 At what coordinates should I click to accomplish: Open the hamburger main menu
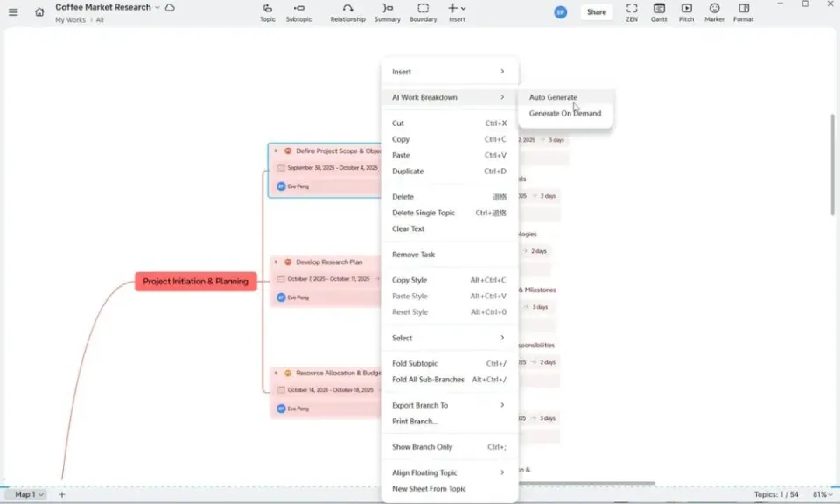coord(13,12)
